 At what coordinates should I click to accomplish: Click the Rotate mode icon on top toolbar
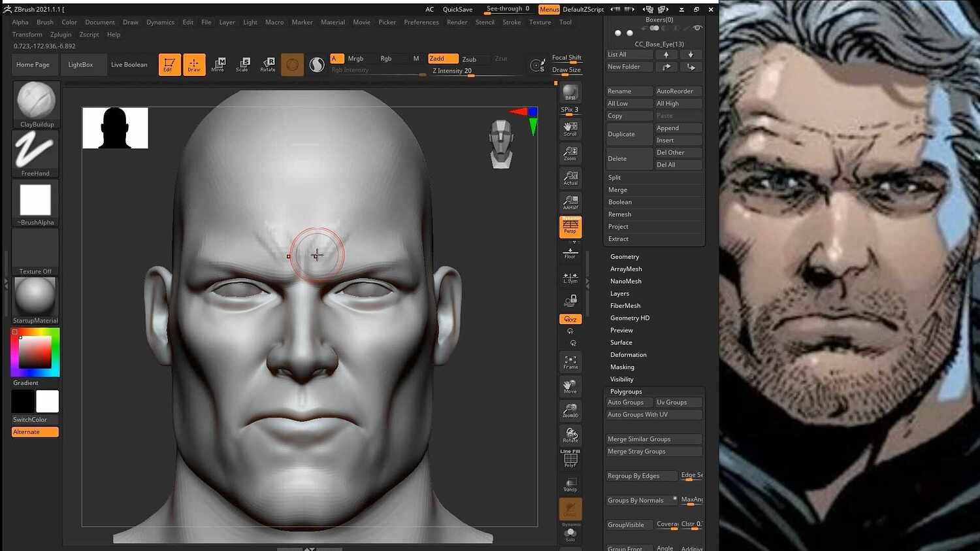point(267,64)
